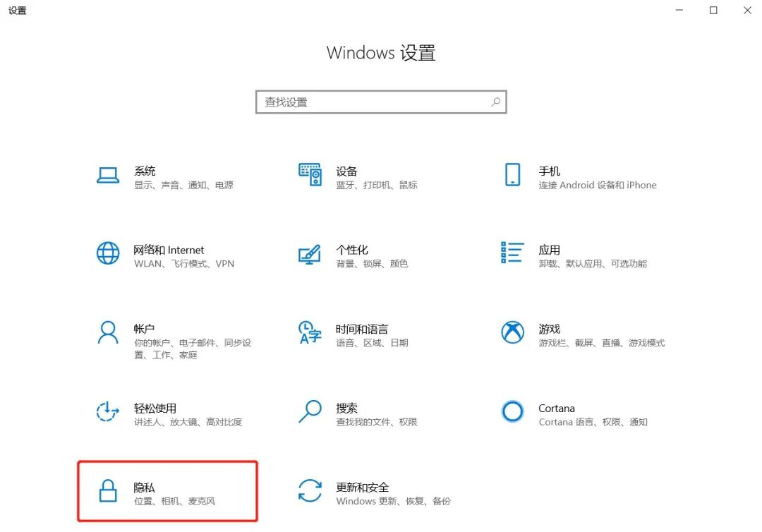Click the text Windows 更新、恢复、备份
This screenshot has height=532, width=762.
pos(393,502)
